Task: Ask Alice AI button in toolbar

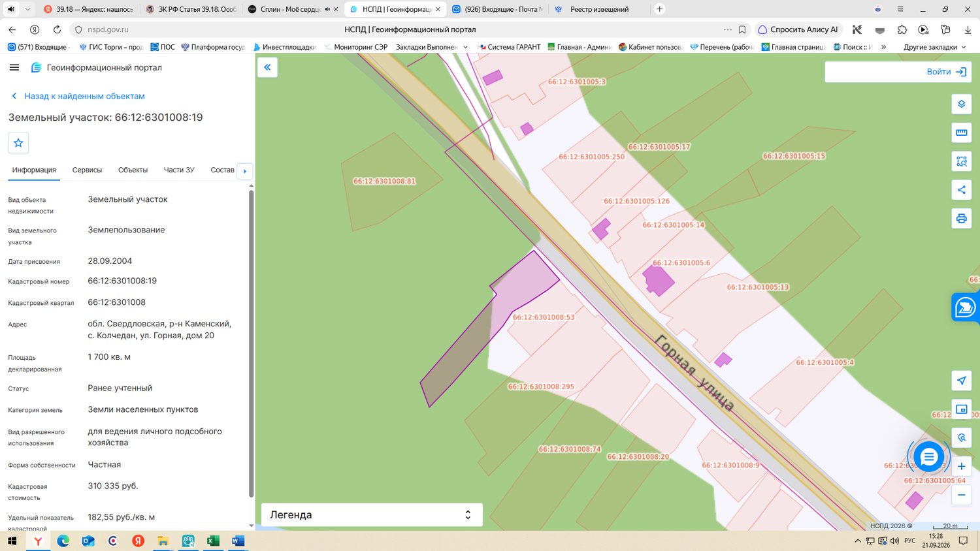Action: [x=798, y=29]
